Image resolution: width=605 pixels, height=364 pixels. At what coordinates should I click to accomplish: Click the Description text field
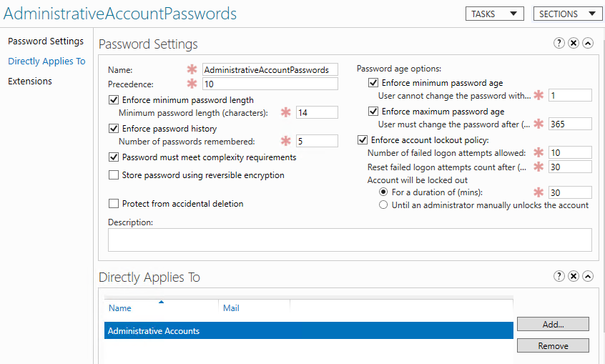(x=350, y=240)
